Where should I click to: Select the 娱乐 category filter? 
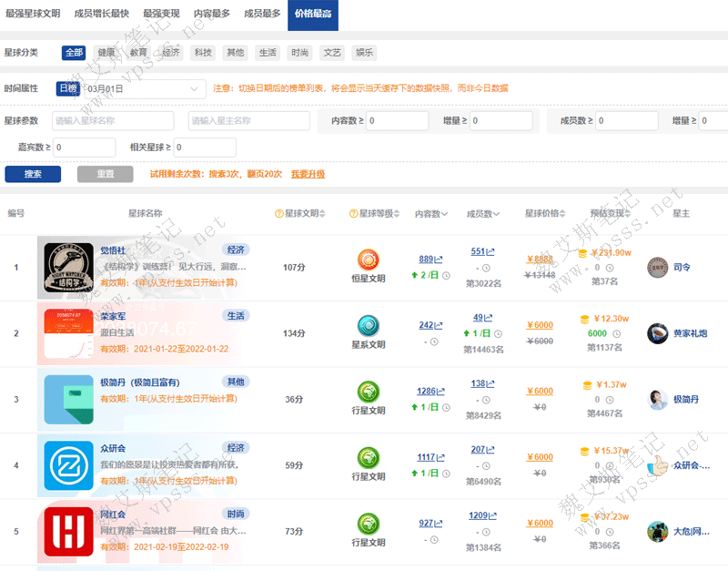coord(363,53)
